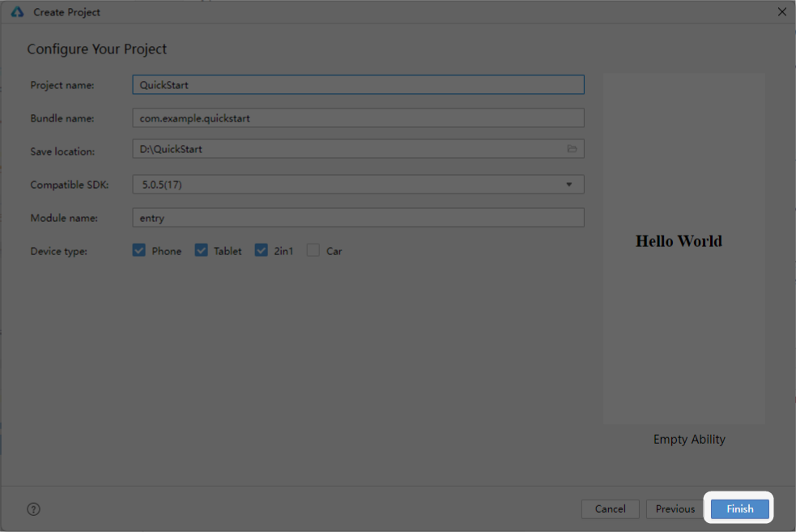Click the Configure Your Project heading
Screen dimensions: 796x532
pyautogui.click(x=96, y=49)
